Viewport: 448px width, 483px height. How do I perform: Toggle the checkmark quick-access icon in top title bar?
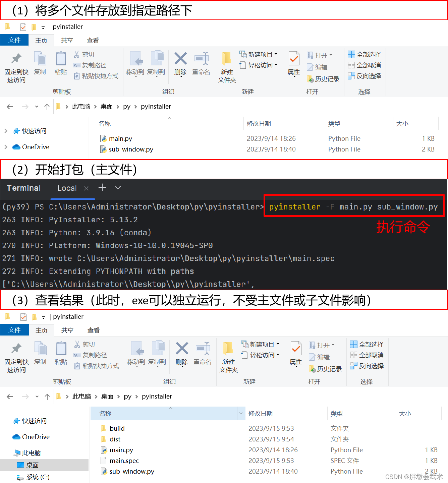click(x=23, y=27)
